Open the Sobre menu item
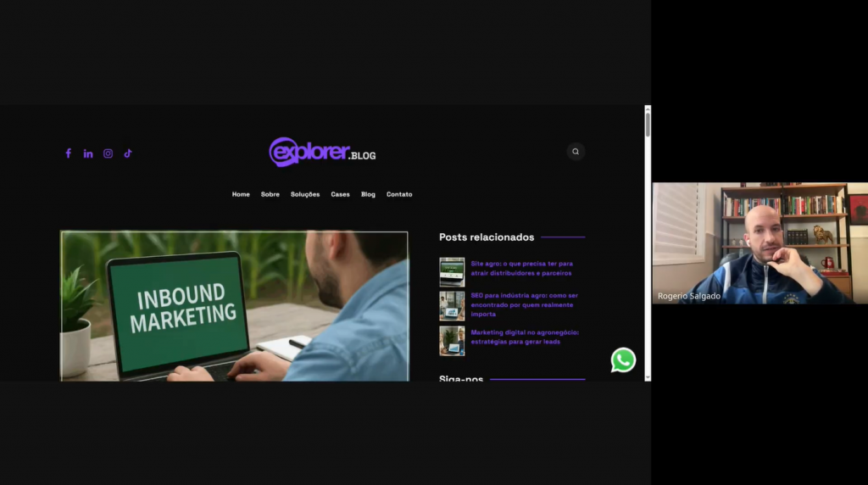 [x=270, y=194]
